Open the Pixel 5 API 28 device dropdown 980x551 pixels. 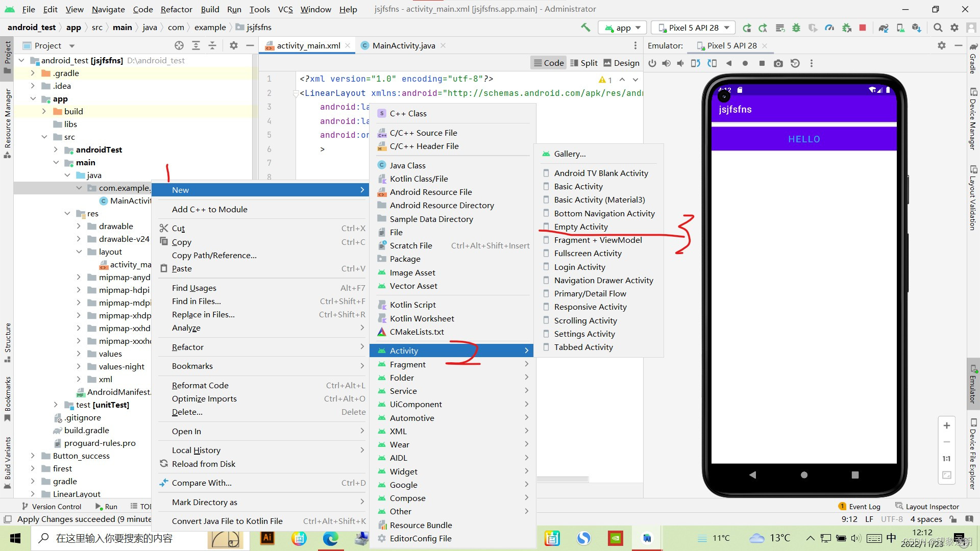point(694,28)
